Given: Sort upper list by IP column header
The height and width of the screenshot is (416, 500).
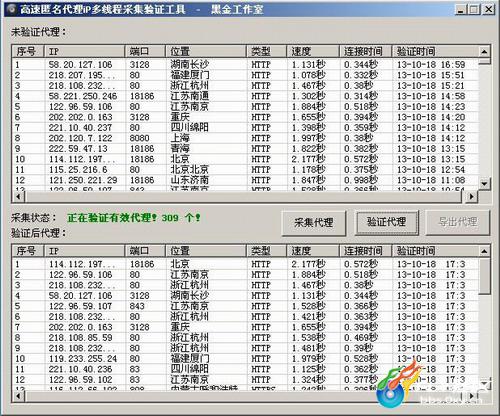Looking at the screenshot, I should coord(84,51).
